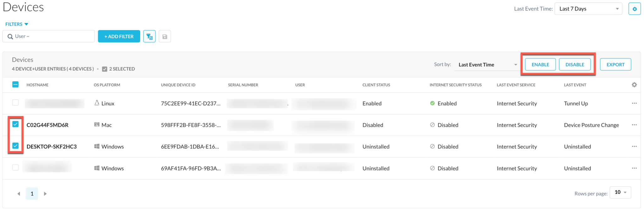Click the magnifier icon in the User field
Screen dimensions: 644x210
(x=10, y=36)
